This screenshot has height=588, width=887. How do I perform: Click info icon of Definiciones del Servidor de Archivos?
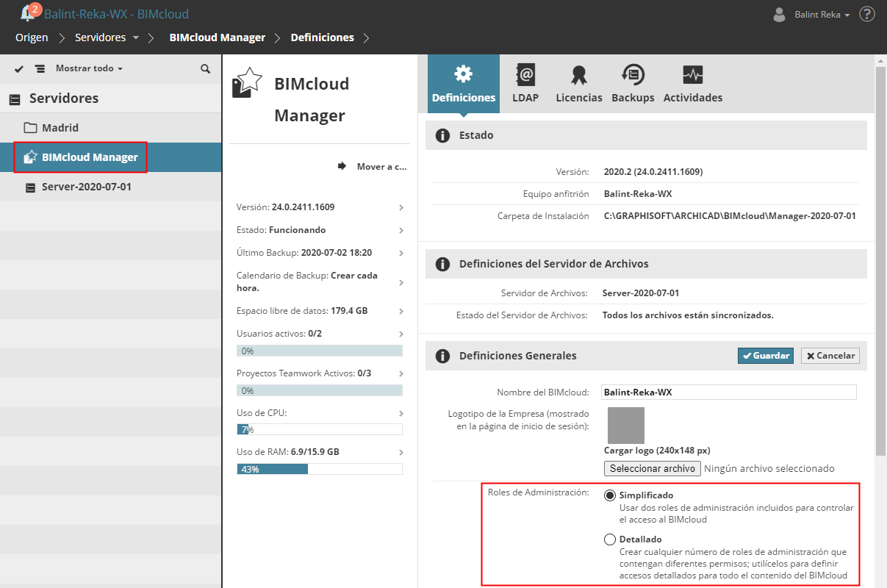442,264
